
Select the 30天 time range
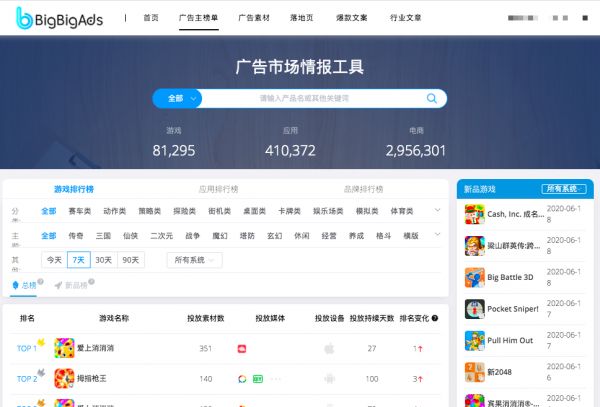click(103, 260)
